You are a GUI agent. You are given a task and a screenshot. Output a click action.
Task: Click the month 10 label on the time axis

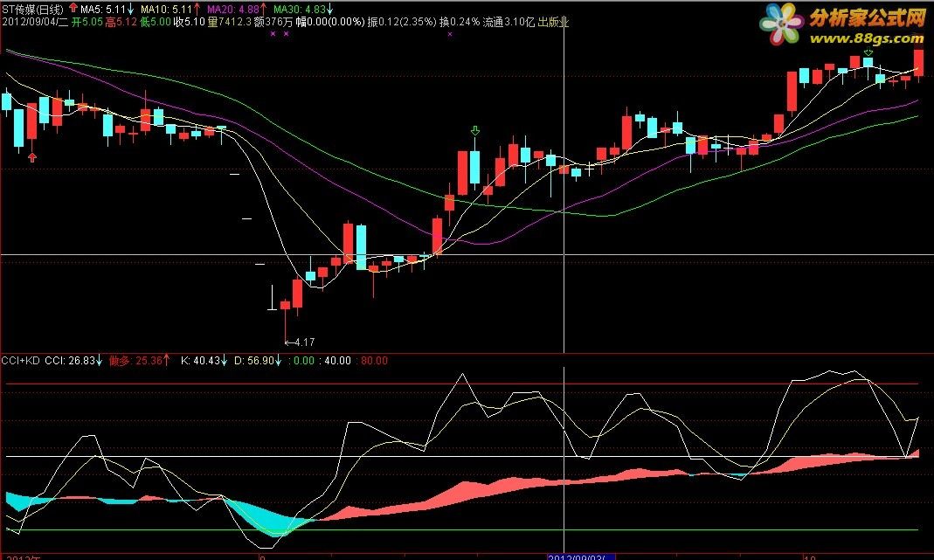[810, 557]
